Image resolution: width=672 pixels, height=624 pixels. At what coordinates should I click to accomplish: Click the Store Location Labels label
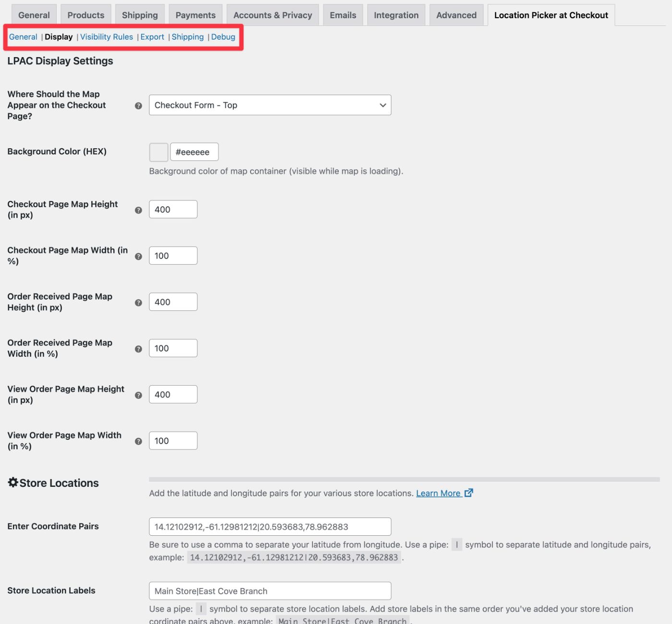[51, 590]
